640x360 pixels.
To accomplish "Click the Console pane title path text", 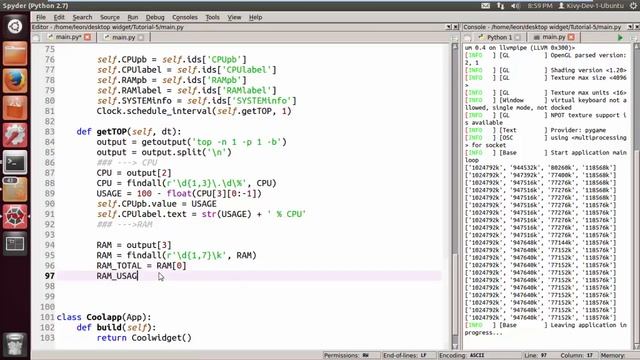I will [542, 27].
